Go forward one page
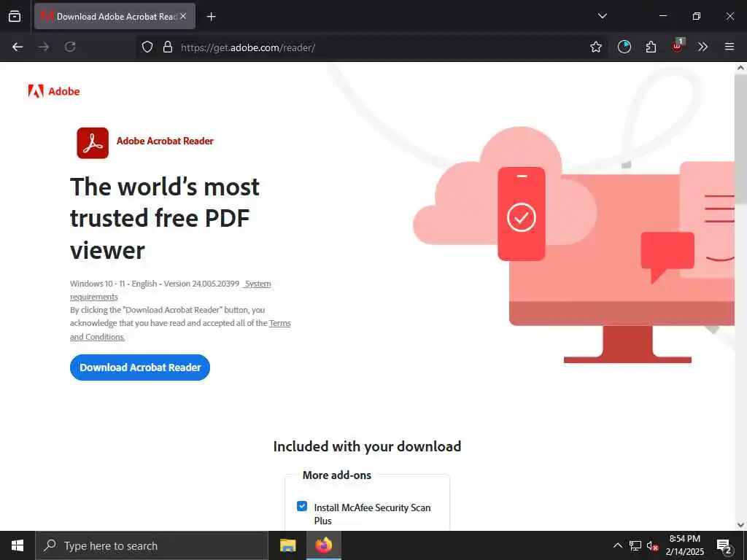The image size is (747, 560). pyautogui.click(x=44, y=47)
